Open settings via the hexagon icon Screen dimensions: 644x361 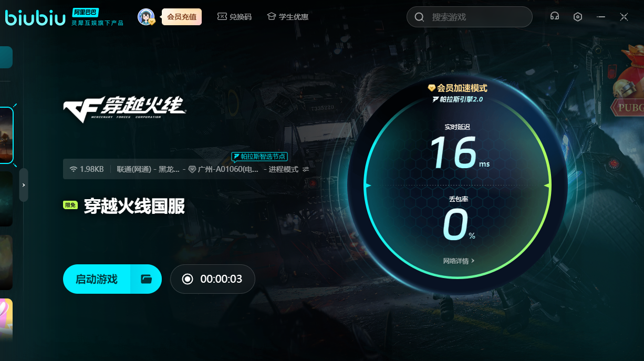578,17
